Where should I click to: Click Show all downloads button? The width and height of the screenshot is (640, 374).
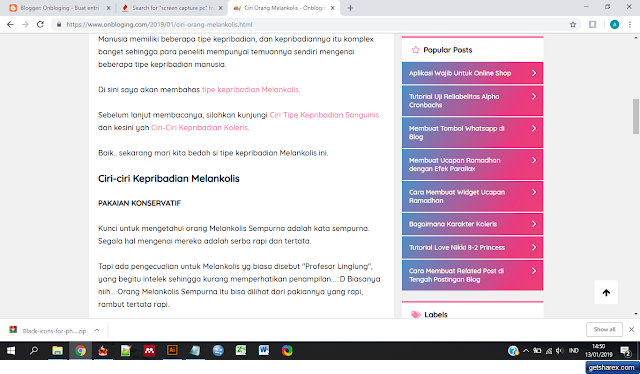pos(604,329)
